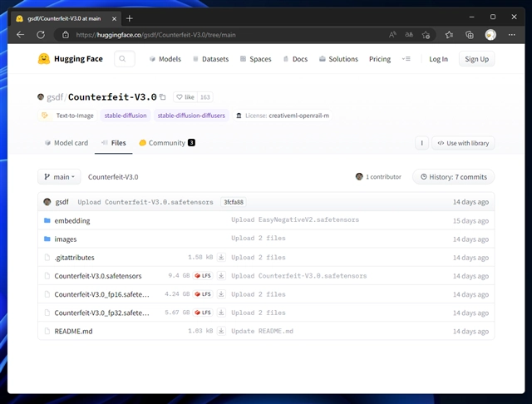Open the 3fcfa88 commit hash

click(234, 202)
